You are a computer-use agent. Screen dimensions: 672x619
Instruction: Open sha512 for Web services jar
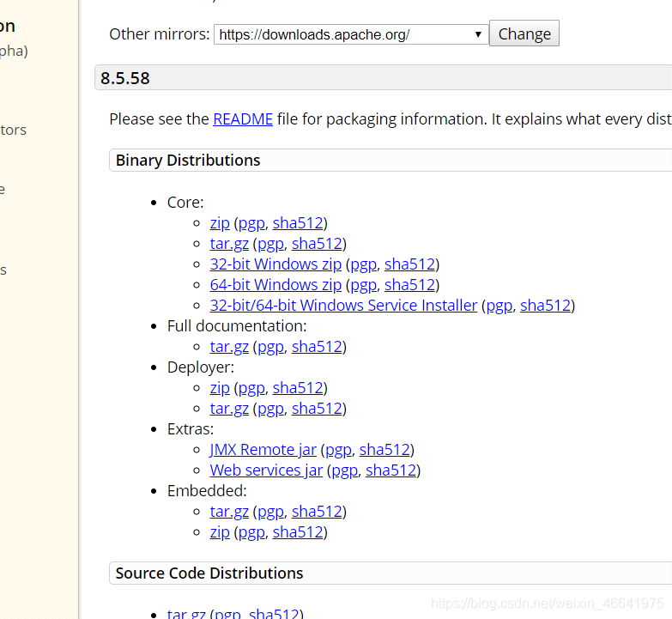[x=390, y=470]
